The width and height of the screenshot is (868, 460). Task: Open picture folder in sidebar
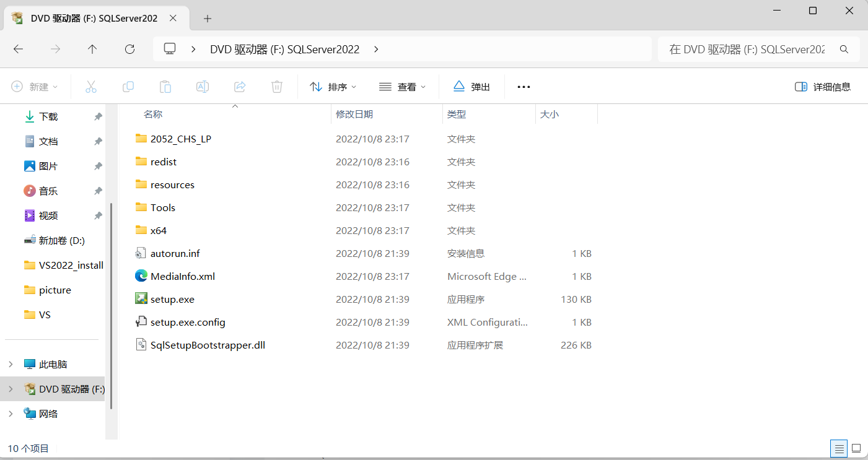pos(55,290)
